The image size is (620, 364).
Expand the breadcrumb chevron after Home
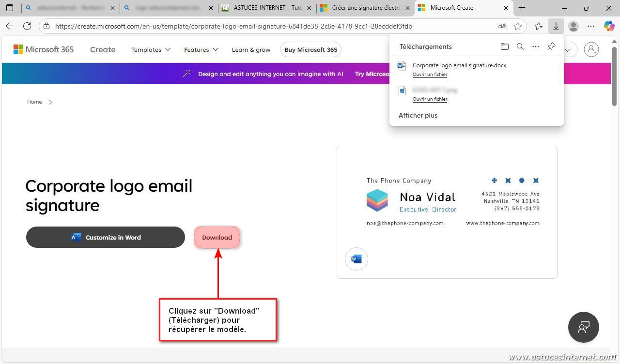[50, 102]
